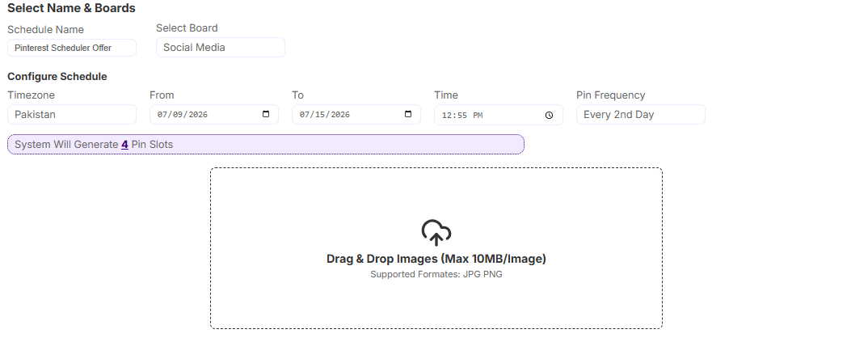Viewport: 868px width, 342px height.
Task: Click the cloud upload icon
Action: [x=436, y=232]
